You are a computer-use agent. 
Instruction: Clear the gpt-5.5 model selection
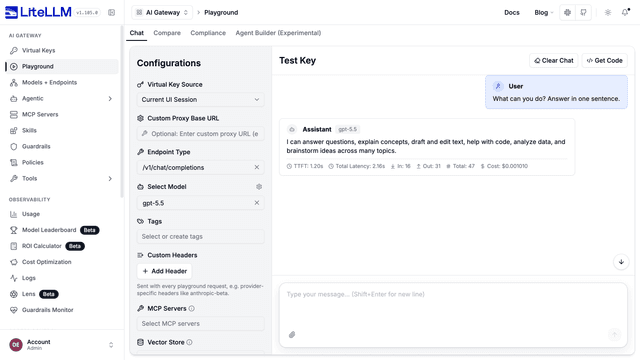coord(257,203)
